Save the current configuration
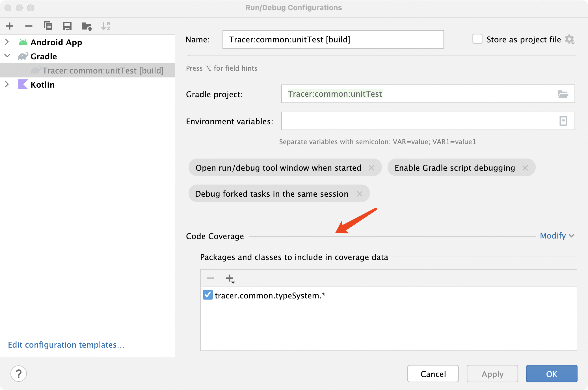This screenshot has width=588, height=390. point(67,26)
